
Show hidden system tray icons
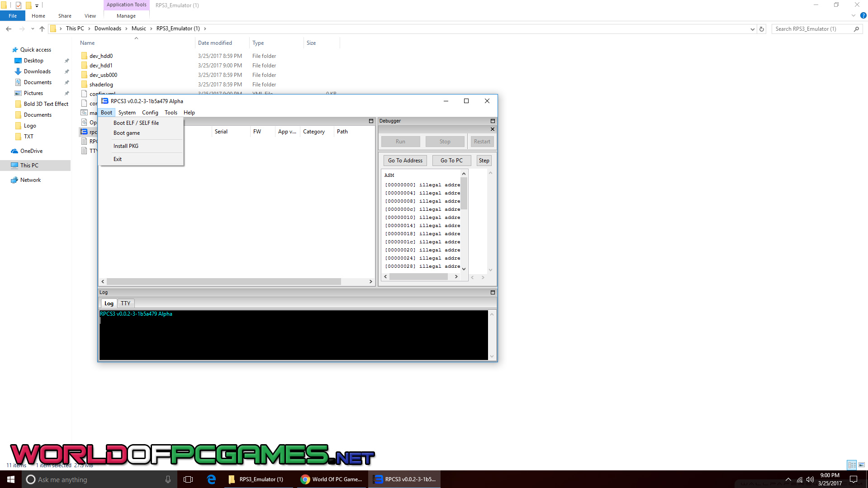(x=788, y=479)
